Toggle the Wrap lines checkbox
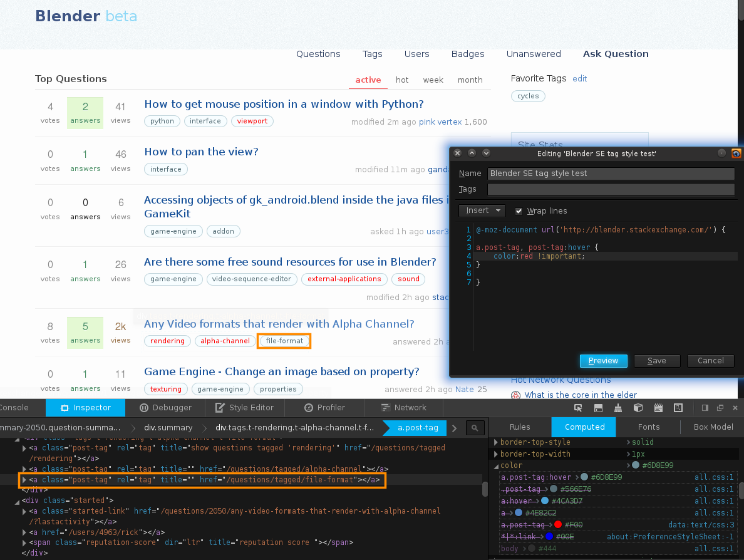The height and width of the screenshot is (560, 744). click(x=519, y=210)
